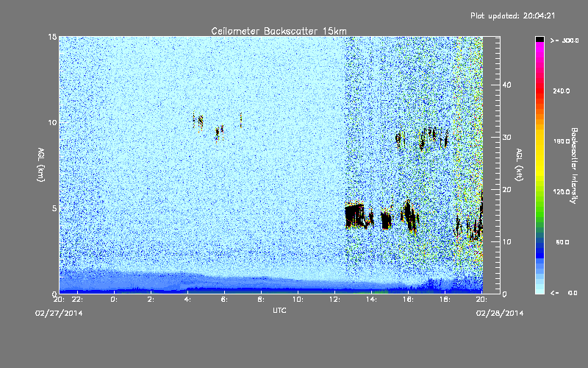
Task: Click the '>= 300.0' colorbar tick label
Action: [x=564, y=40]
